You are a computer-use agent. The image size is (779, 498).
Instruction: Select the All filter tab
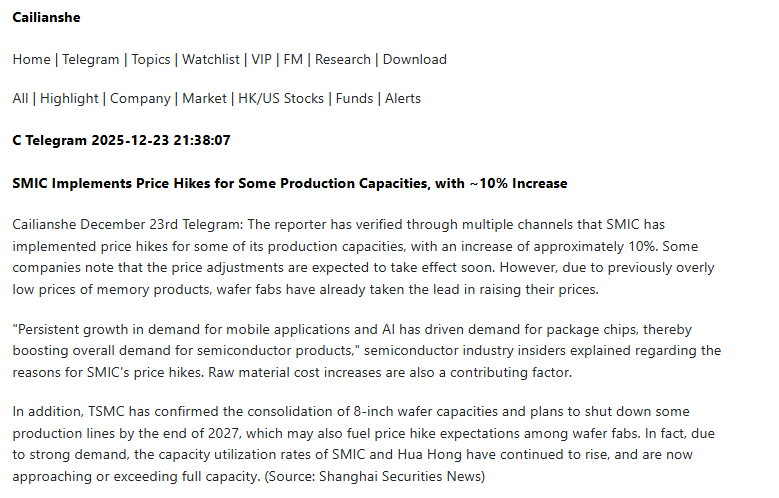20,98
